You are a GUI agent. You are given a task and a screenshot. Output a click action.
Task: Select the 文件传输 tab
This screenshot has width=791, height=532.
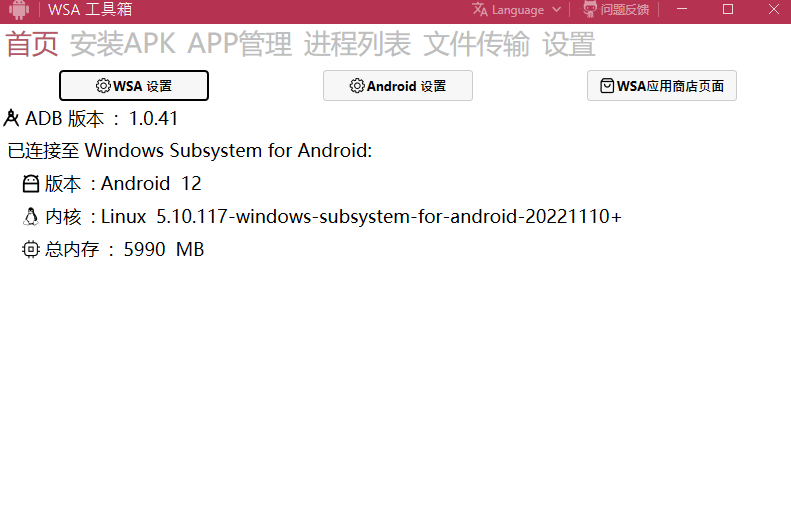pos(476,44)
